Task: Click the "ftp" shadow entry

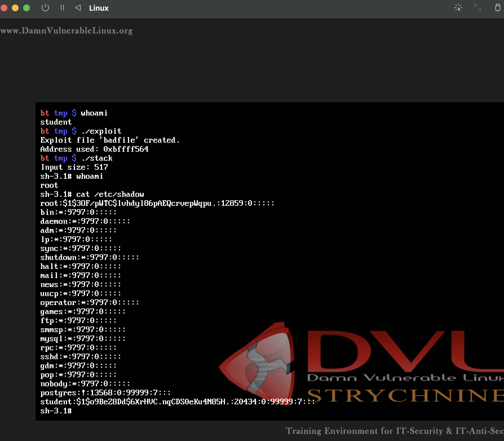Action: [78, 321]
